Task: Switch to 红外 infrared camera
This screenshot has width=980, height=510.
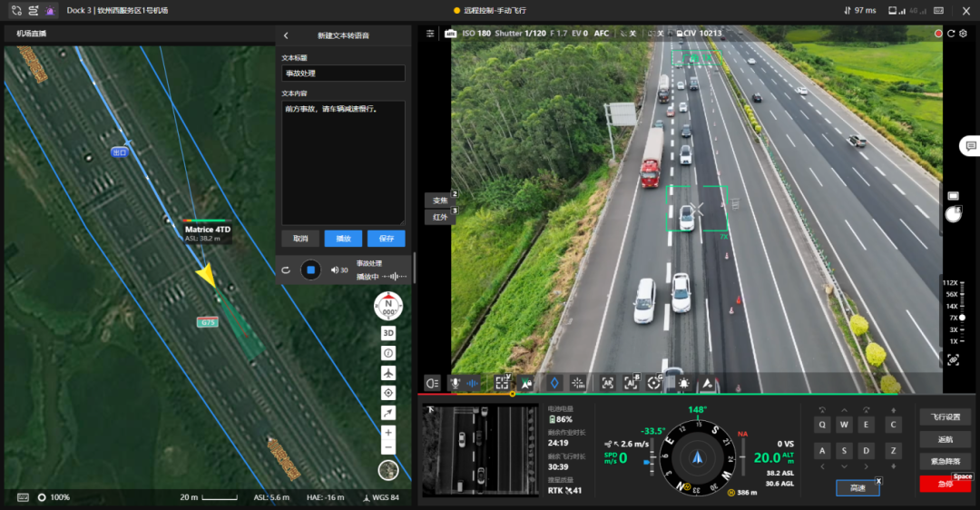Action: coord(439,218)
